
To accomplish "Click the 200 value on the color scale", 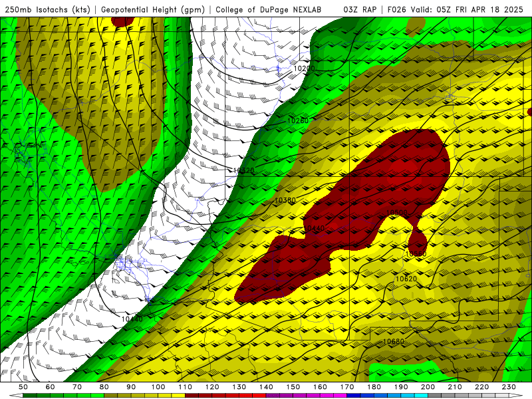I will coord(428,387).
